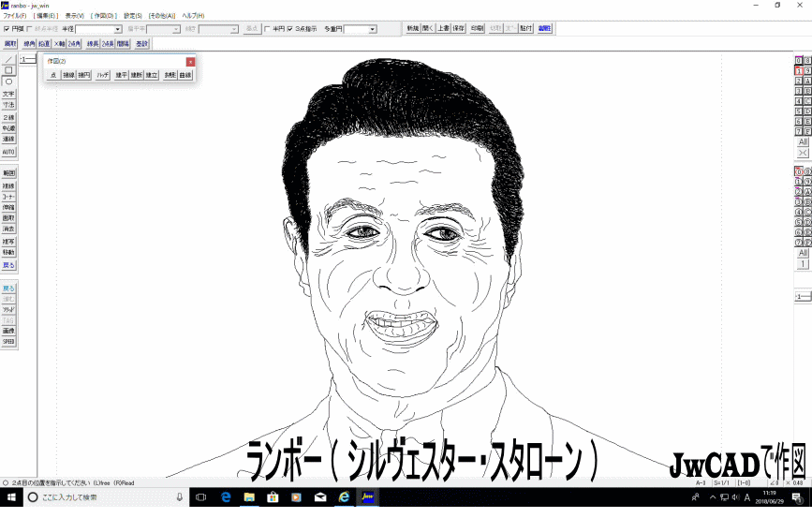Viewport: 812px width, 518px height.
Task: Toggle circled layer button 6
Action: click(x=799, y=232)
